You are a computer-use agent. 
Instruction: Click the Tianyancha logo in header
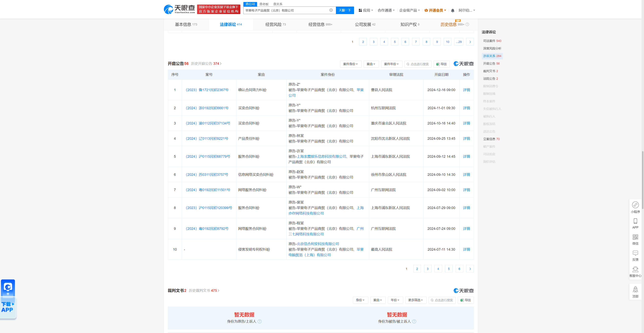pos(179,9)
